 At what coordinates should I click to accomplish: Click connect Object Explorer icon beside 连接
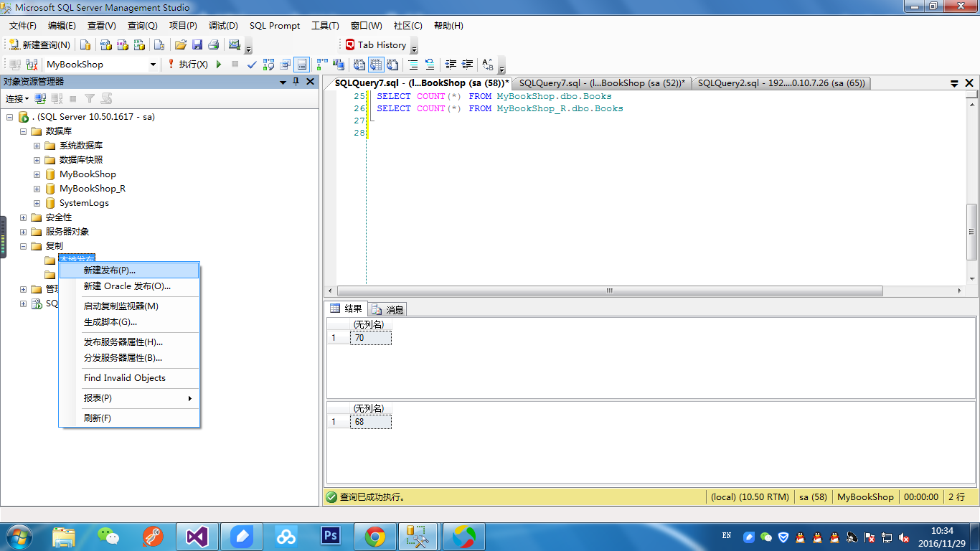point(41,99)
